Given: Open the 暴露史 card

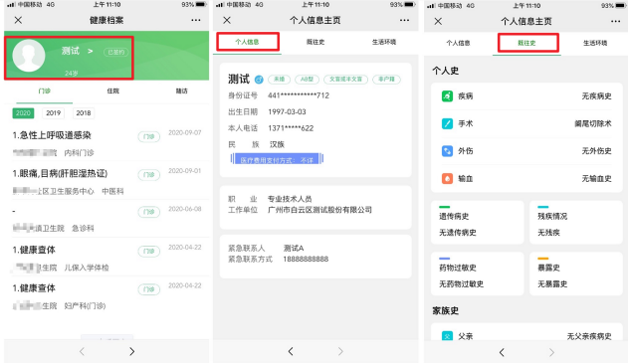Looking at the screenshot, I should click(576, 273).
